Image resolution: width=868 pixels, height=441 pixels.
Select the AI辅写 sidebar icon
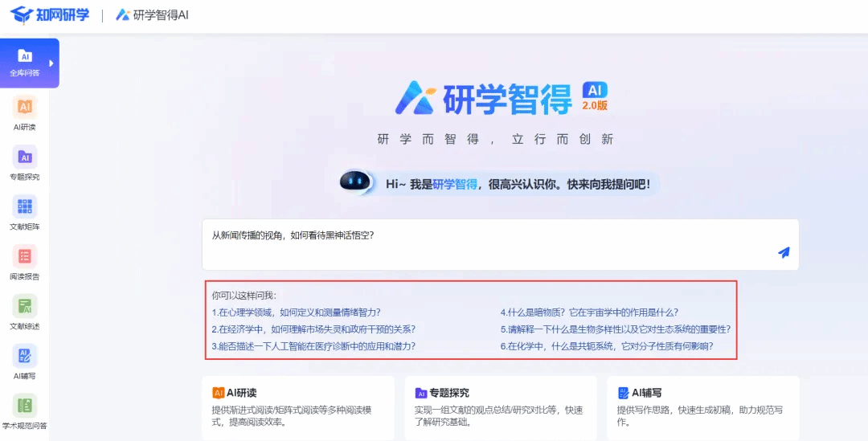[25, 356]
